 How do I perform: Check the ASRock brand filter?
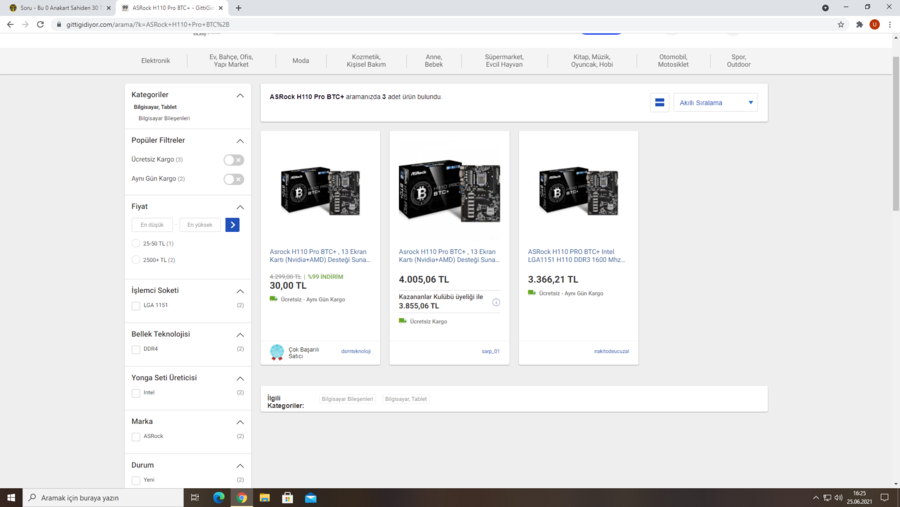[136, 436]
